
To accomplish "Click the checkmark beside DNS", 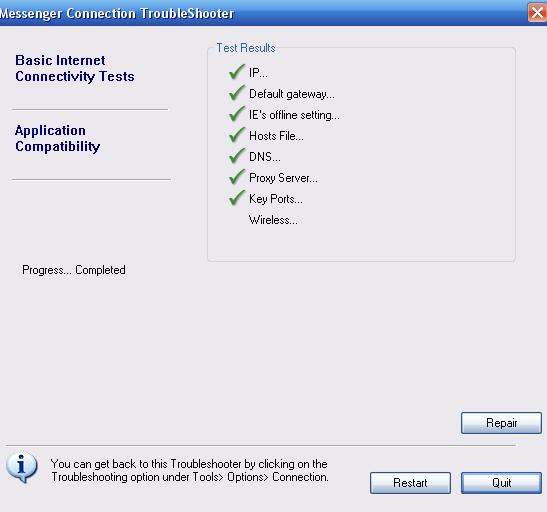I will click(x=237, y=155).
